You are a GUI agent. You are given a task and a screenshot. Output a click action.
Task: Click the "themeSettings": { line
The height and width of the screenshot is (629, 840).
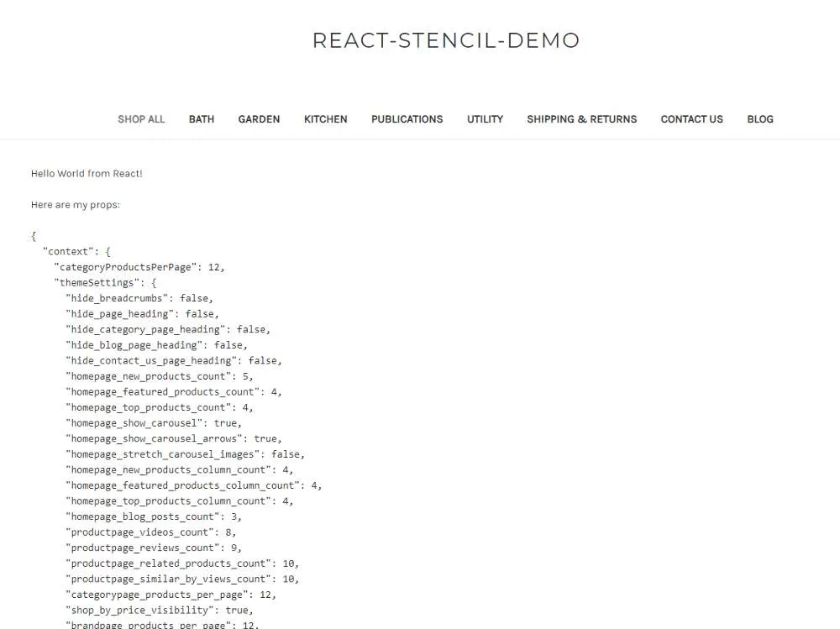tap(105, 282)
